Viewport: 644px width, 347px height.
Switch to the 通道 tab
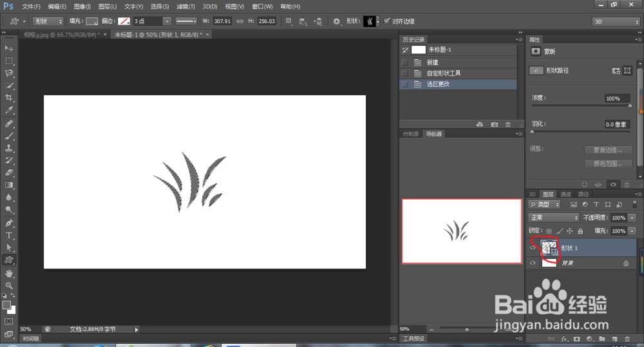pos(565,194)
